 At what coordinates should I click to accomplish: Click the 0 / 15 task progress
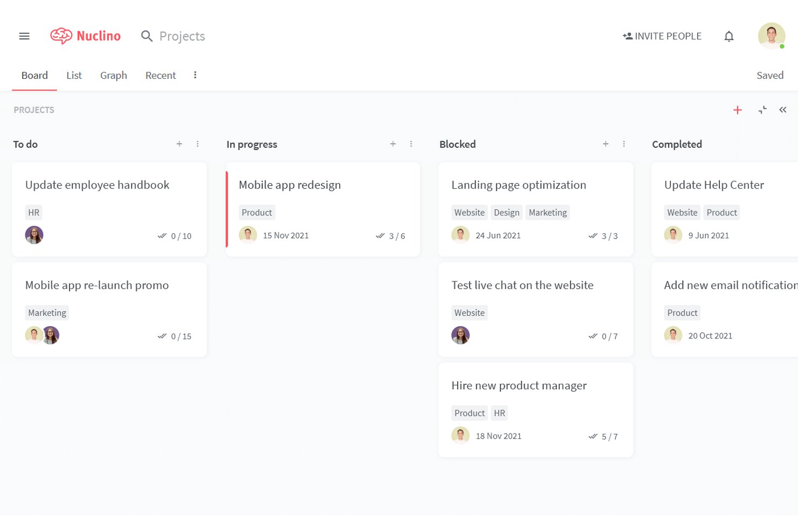click(x=175, y=336)
